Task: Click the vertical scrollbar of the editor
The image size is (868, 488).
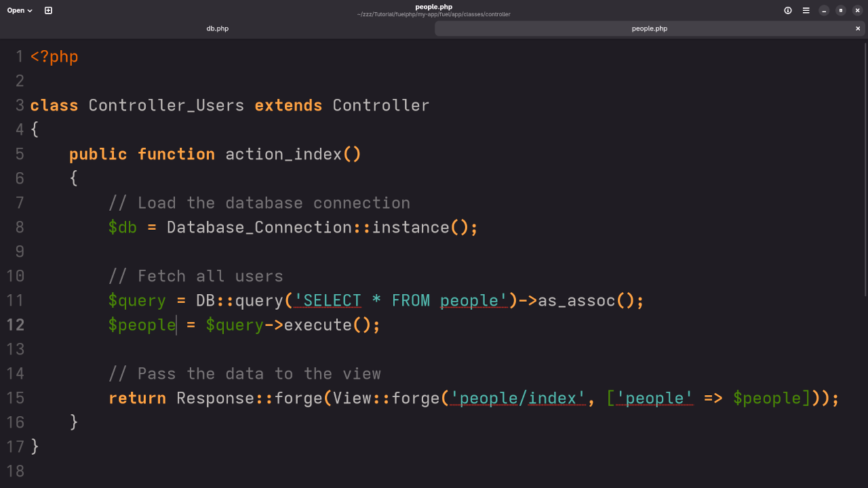Action: (865, 169)
